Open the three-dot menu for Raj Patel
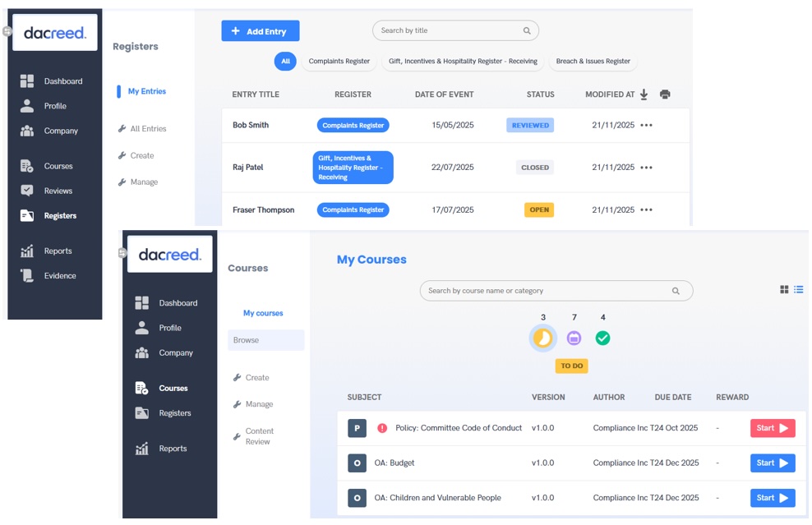812x525 pixels. coord(646,168)
